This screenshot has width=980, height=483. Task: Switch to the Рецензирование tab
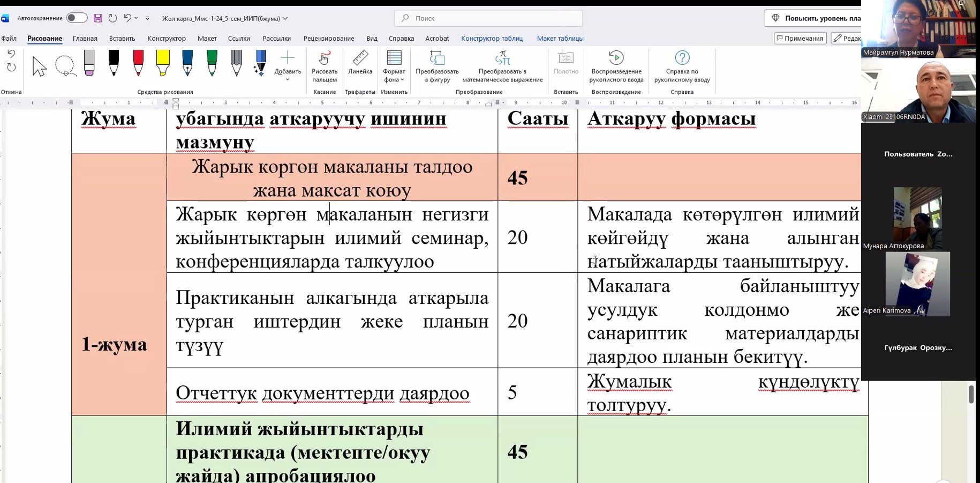[x=329, y=39]
